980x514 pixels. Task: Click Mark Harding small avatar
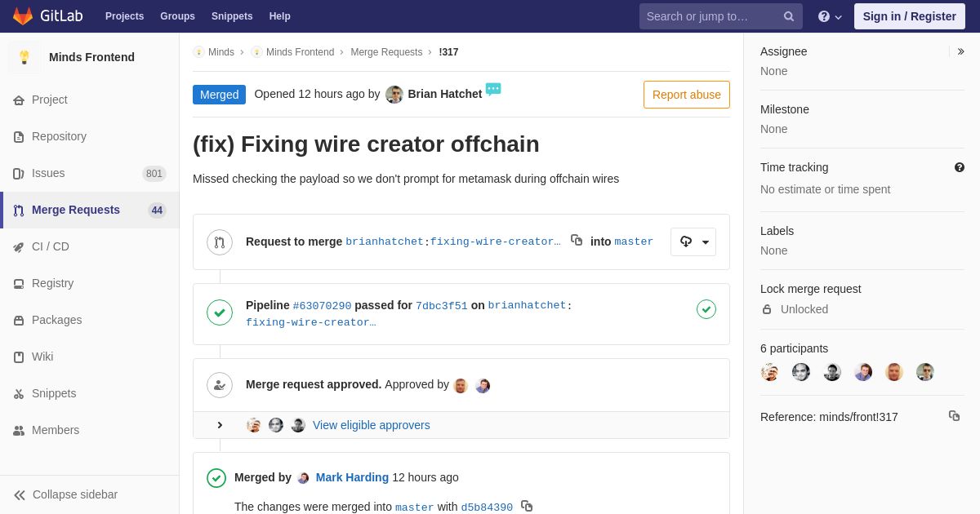[304, 478]
